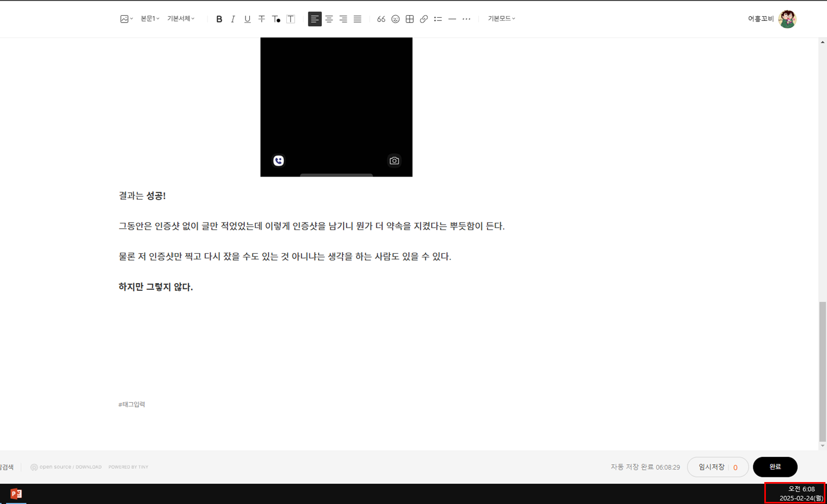The image size is (827, 504).
Task: Open the 기본서체 font dropdown
Action: point(181,19)
